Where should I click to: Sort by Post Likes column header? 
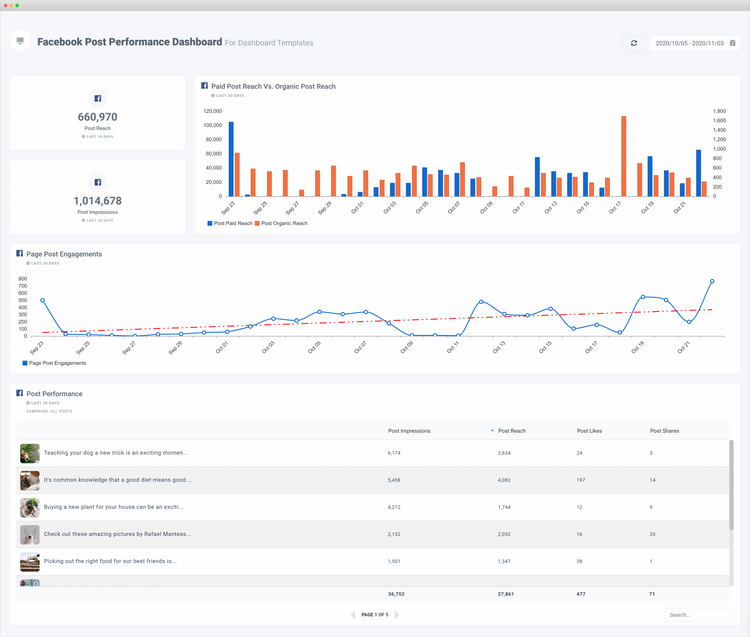589,431
